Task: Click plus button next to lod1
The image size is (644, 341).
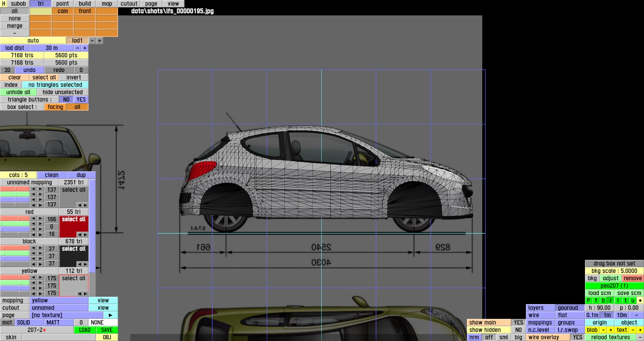Action: (x=100, y=41)
